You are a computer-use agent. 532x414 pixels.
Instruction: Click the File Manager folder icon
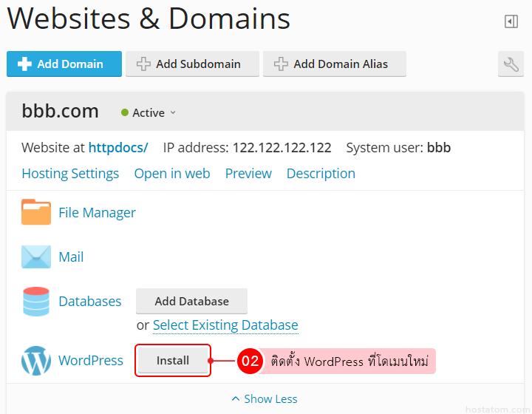(36, 212)
